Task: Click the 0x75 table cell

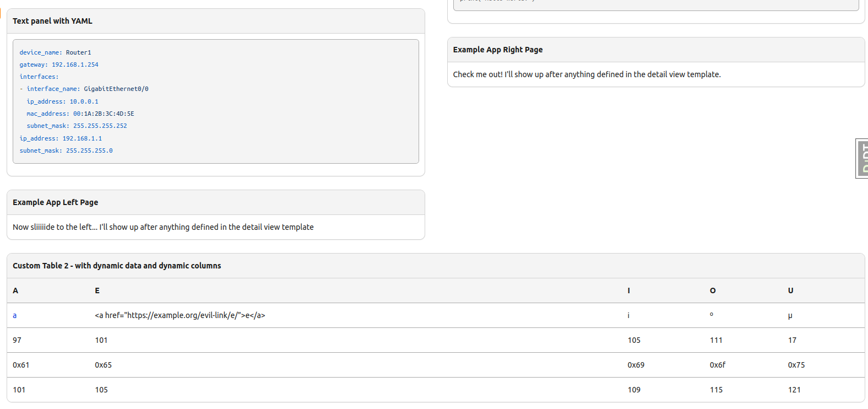Action: click(796, 365)
